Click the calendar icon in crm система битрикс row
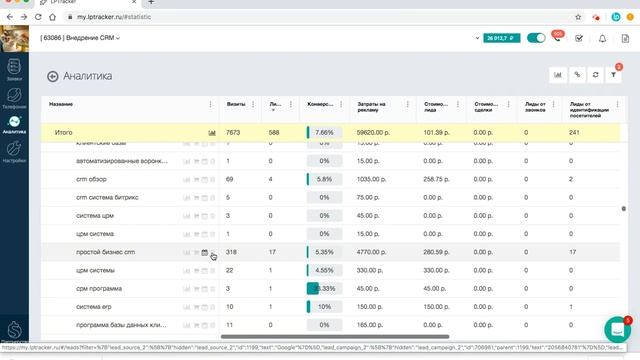Screen dimensions: 640x360 coord(204,198)
